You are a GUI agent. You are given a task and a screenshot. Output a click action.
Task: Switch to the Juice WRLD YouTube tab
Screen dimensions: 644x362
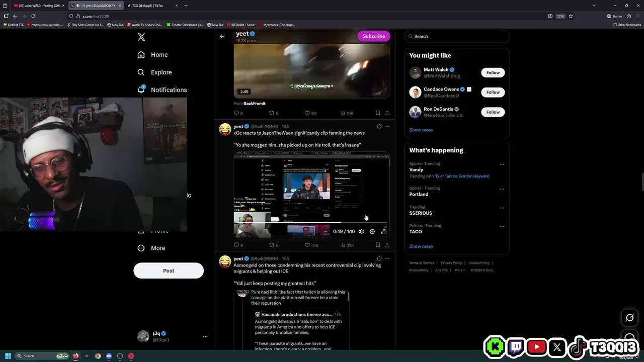pyautogui.click(x=39, y=6)
